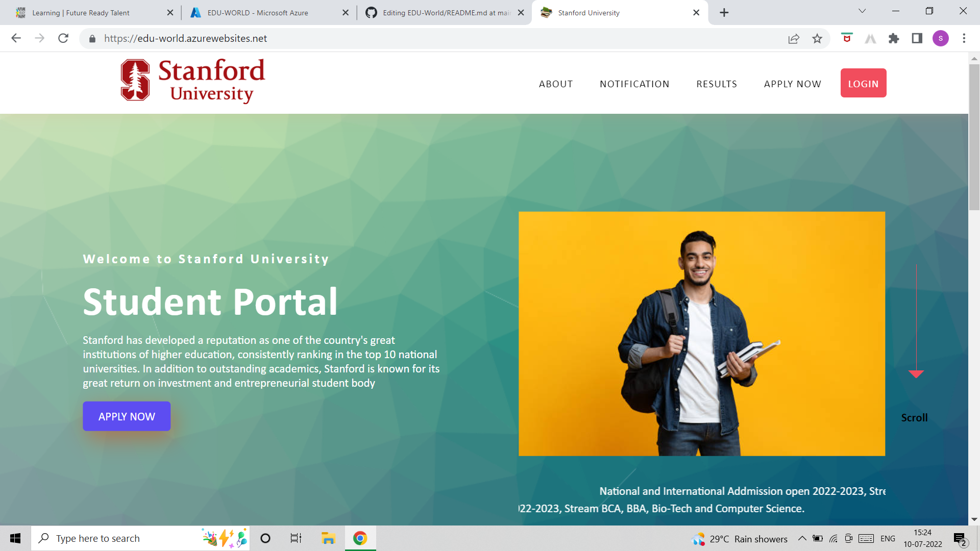Switch to Editing EDU-World README tab

(x=444, y=13)
